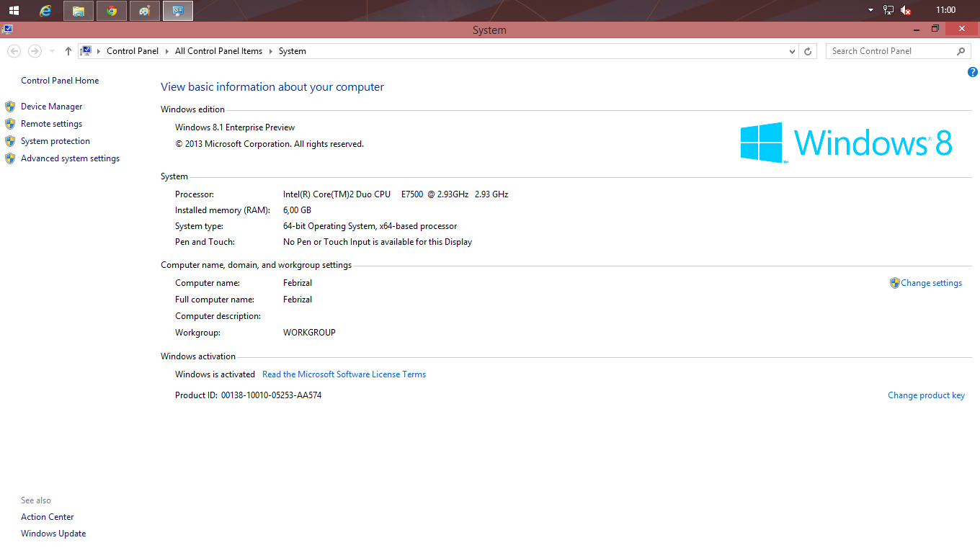Switch to Paint on the taskbar
This screenshot has width=980, height=553.
pyautogui.click(x=144, y=11)
